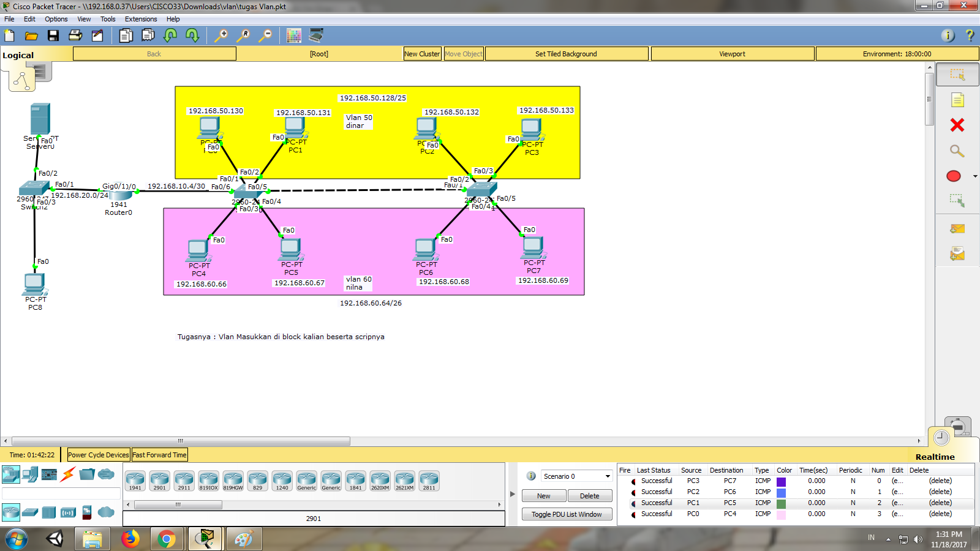Pick the red ellipse drawing shape
Viewport: 980px width, 551px height.
click(x=953, y=176)
